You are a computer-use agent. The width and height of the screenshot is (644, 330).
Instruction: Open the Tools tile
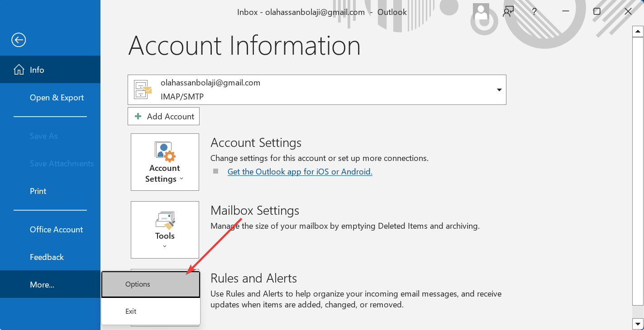pyautogui.click(x=165, y=226)
